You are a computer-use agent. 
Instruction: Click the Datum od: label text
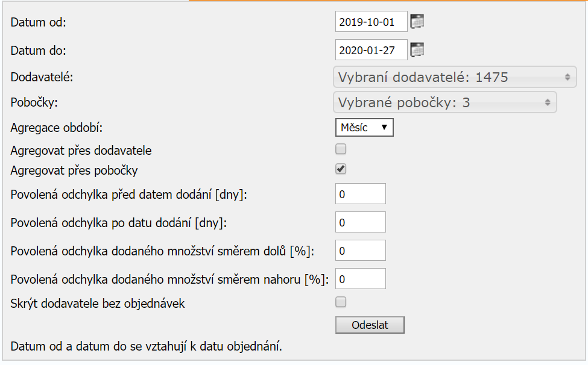point(39,22)
